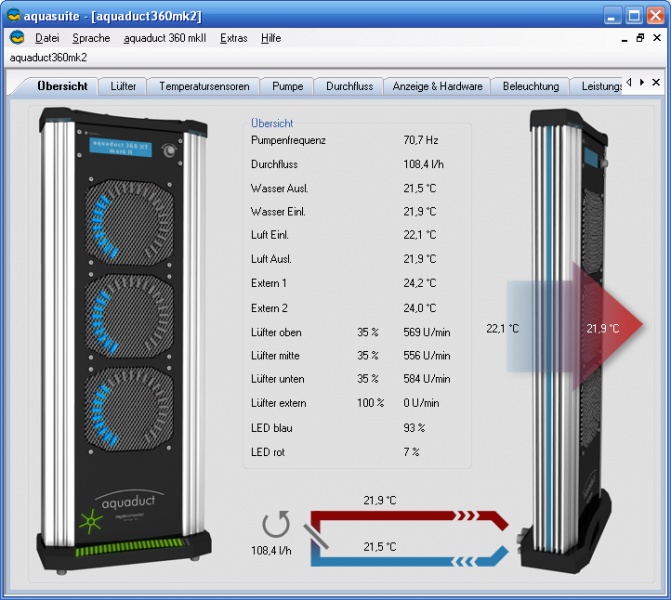Click the aquaduct360mk2 document label

[x=48, y=57]
